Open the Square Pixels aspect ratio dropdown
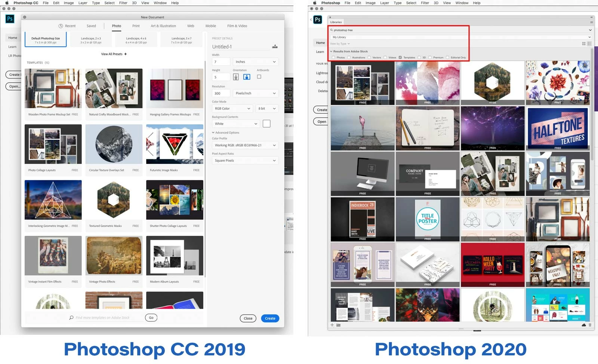Screen dimensions: 598x364 click(x=245, y=161)
